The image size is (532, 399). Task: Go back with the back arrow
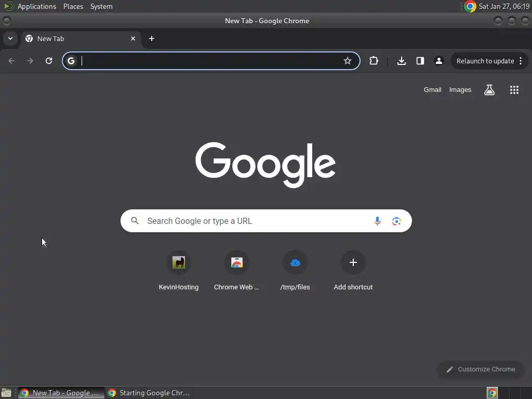tap(11, 61)
